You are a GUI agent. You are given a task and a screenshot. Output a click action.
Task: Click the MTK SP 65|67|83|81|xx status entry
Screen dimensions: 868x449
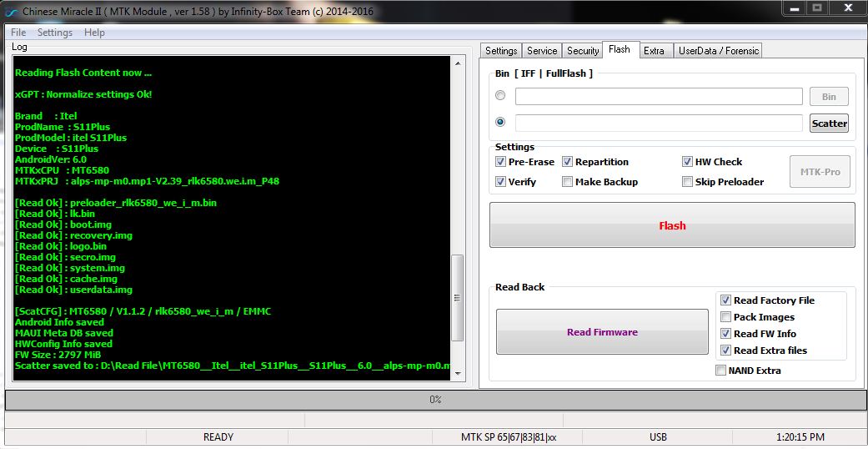(509, 437)
